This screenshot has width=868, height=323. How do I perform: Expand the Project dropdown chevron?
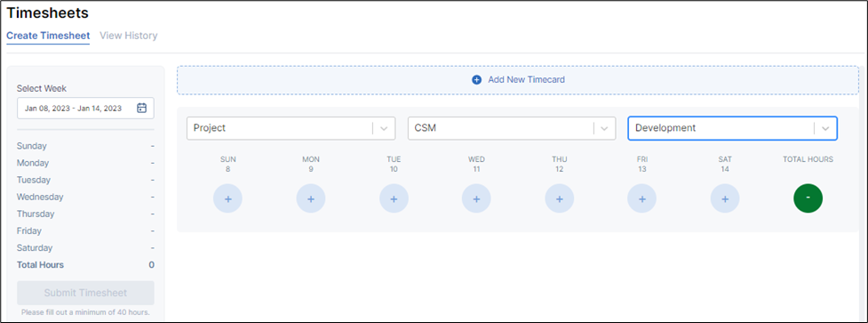pyautogui.click(x=384, y=128)
